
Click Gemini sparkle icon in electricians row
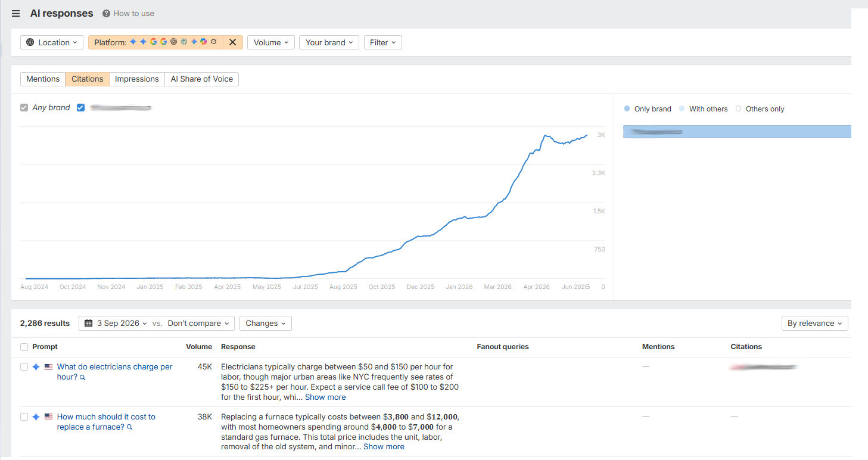(x=36, y=367)
